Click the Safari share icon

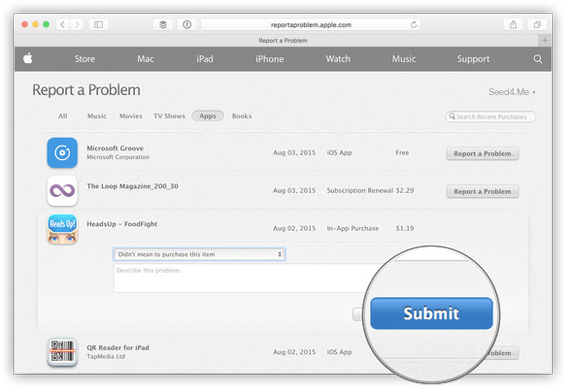pyautogui.click(x=513, y=24)
